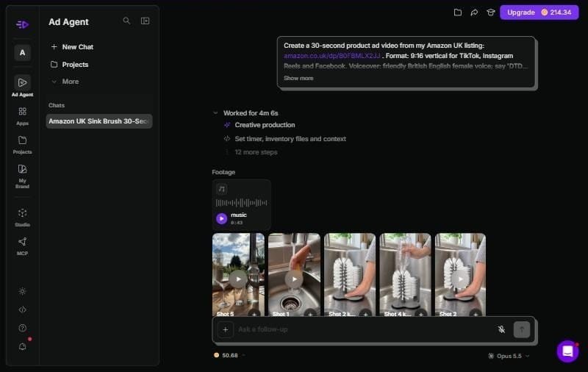Screen dimensions: 588x372
Task: Open the Amazon UK Sink Brush chat
Action: click(x=99, y=121)
